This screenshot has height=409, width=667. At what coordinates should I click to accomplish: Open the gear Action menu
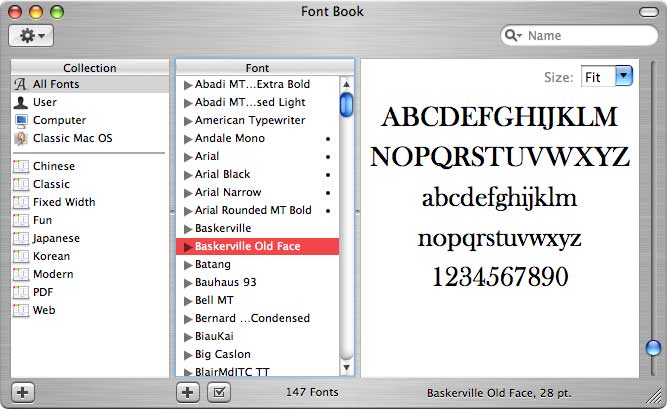[31, 35]
